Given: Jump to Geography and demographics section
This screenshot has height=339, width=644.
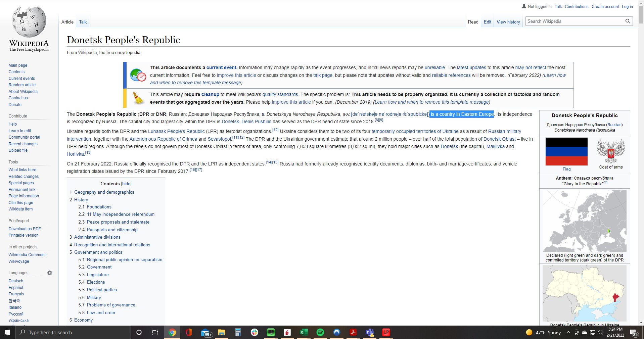Looking at the screenshot, I should [104, 192].
